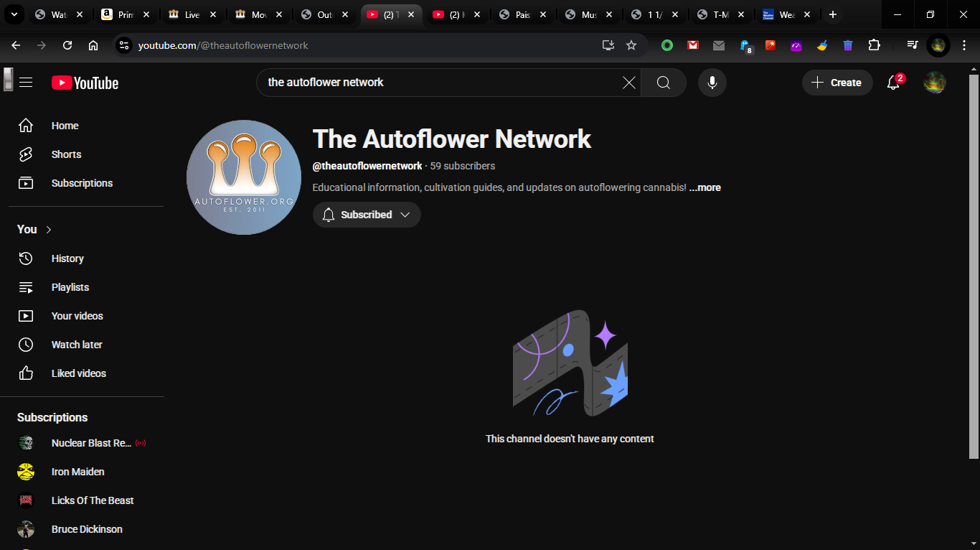Click the YouTube logo
The width and height of the screenshot is (980, 550).
[85, 83]
